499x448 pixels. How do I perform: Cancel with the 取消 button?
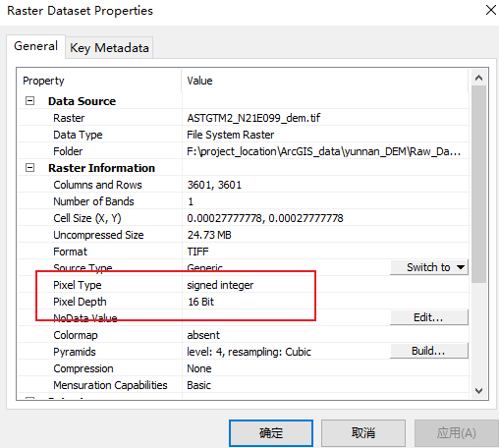(363, 433)
